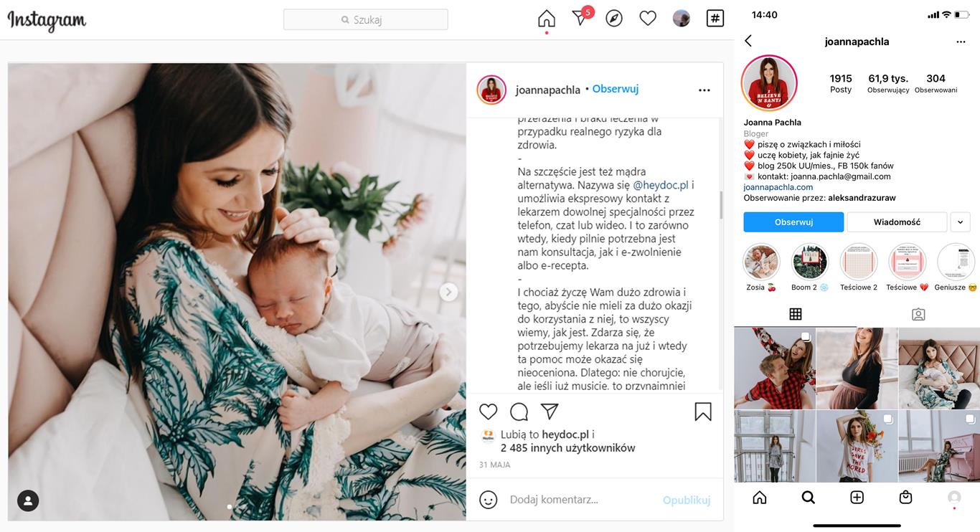Share post via paper plane icon

click(550, 411)
